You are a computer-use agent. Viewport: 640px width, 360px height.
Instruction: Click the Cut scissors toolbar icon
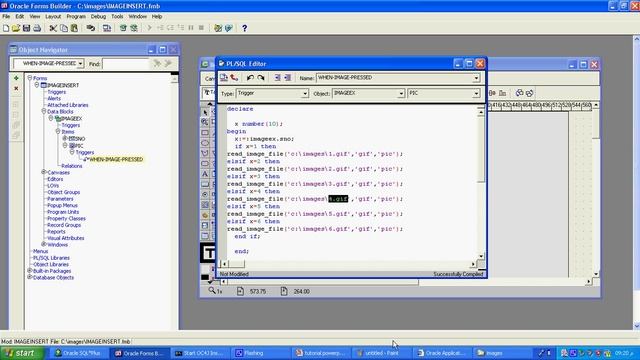pos(53,28)
